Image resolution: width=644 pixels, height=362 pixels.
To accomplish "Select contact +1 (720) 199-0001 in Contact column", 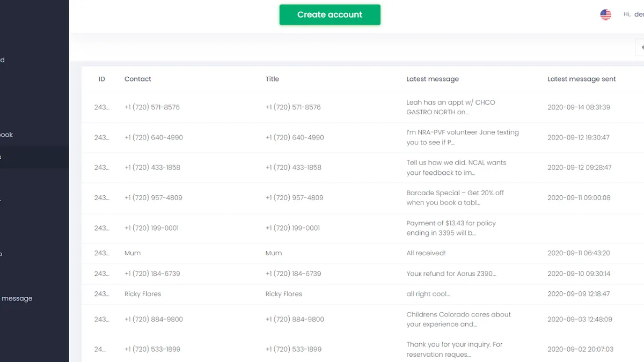I will click(x=151, y=228).
